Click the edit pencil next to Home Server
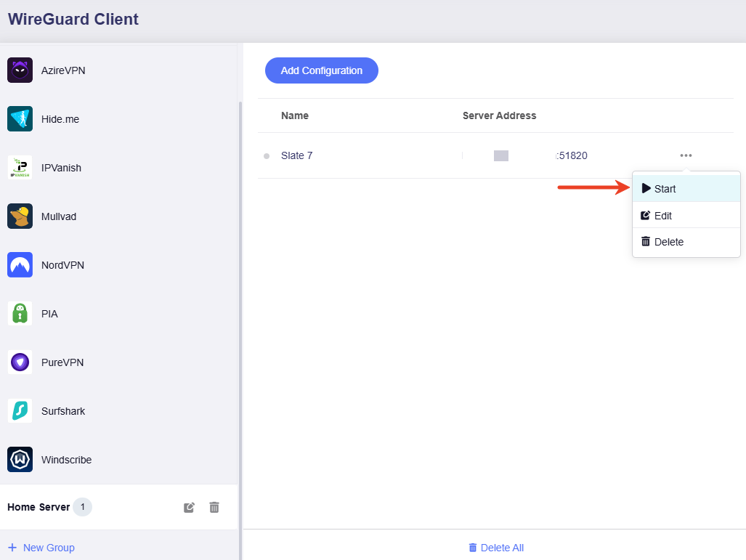Viewport: 746px width, 560px height. coord(188,507)
